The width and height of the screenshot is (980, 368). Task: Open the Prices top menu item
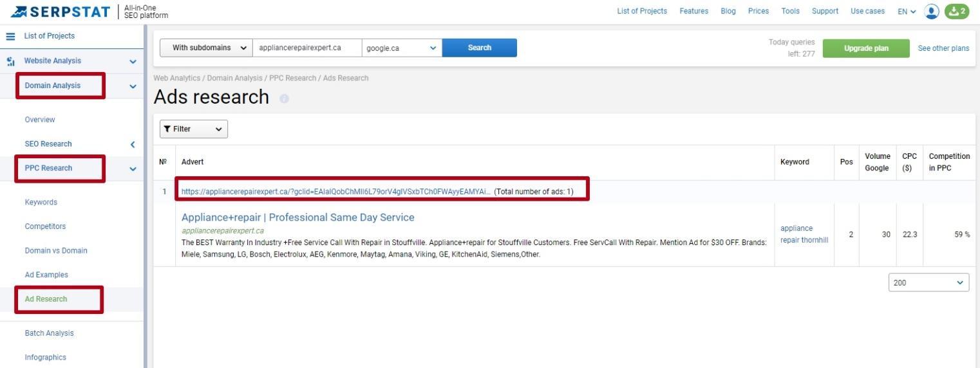coord(759,12)
